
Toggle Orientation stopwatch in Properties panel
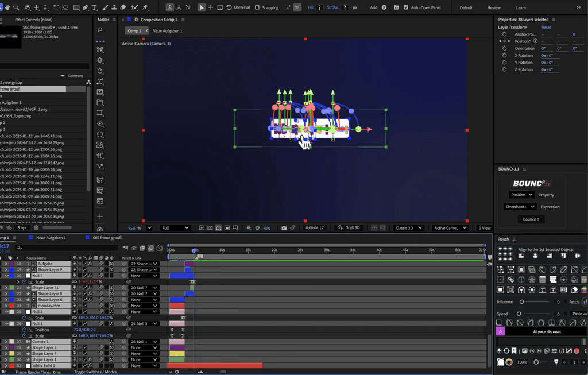tap(504, 48)
